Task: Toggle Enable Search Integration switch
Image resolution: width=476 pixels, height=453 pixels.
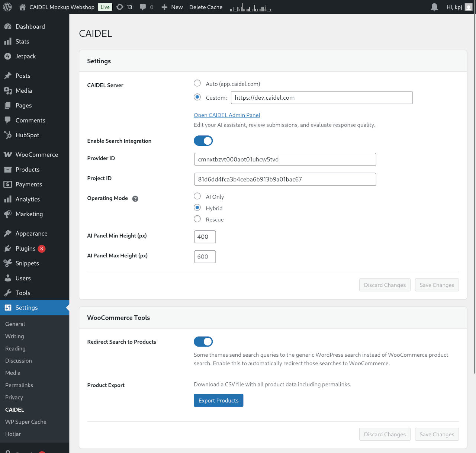Action: tap(203, 141)
